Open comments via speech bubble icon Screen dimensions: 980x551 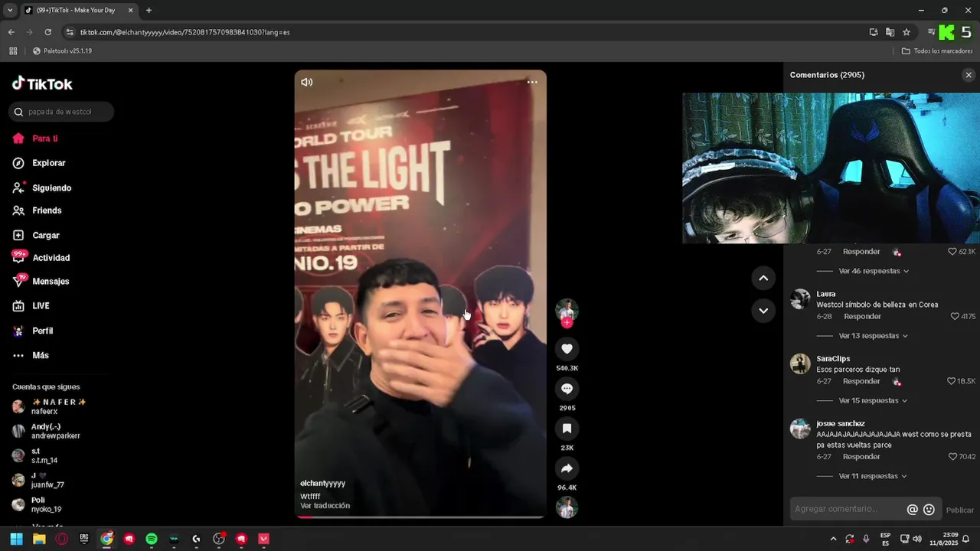pos(567,389)
